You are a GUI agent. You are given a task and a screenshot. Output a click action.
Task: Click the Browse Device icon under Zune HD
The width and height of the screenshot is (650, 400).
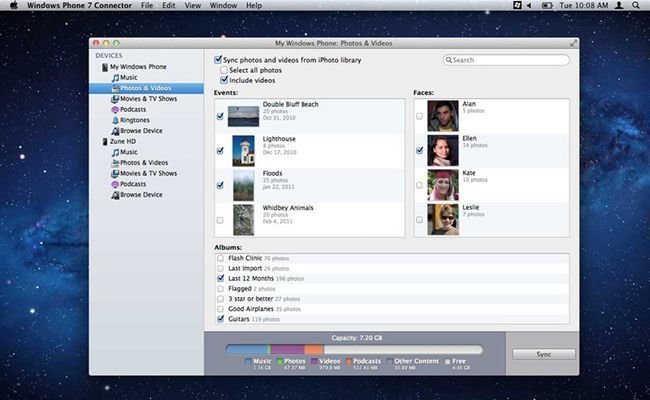(115, 195)
